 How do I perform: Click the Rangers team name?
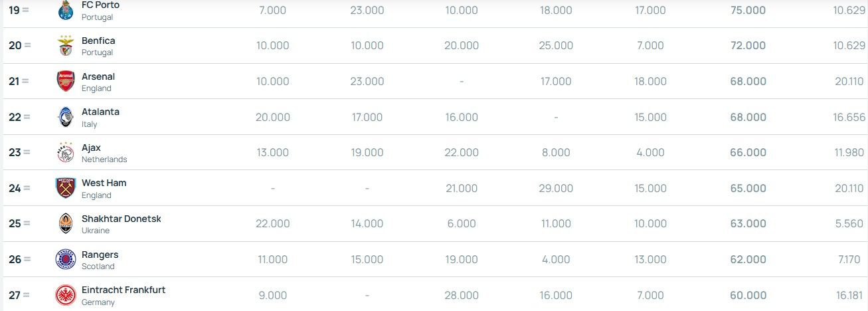coord(100,255)
